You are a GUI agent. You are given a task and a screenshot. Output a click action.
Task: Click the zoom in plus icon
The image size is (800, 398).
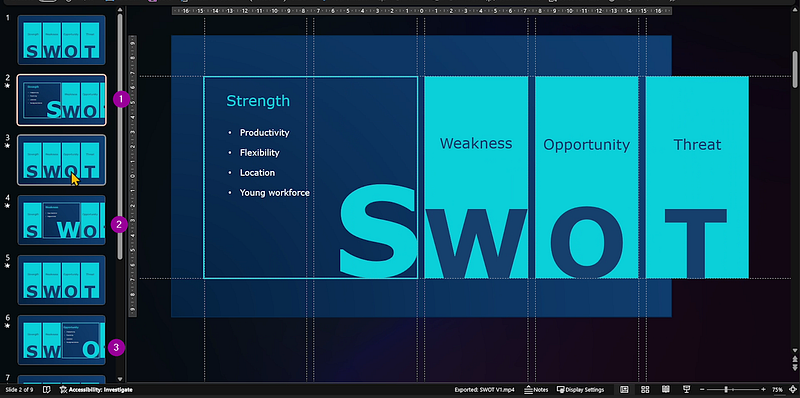[763, 390]
